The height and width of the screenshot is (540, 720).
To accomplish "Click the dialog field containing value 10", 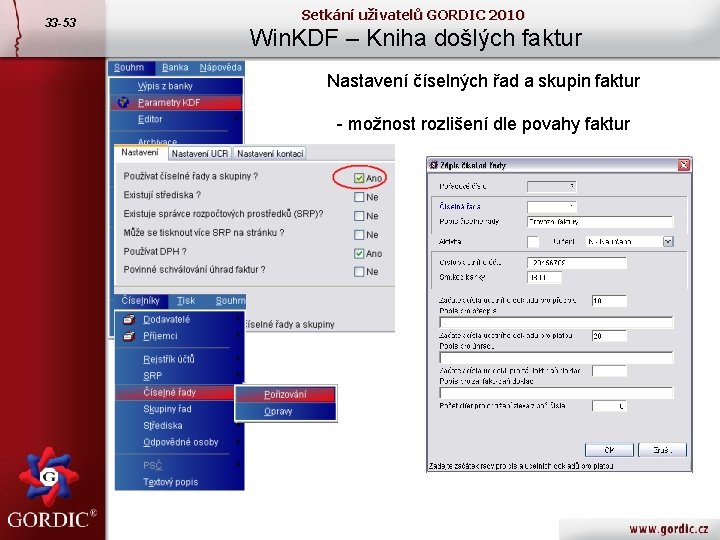I will point(609,301).
